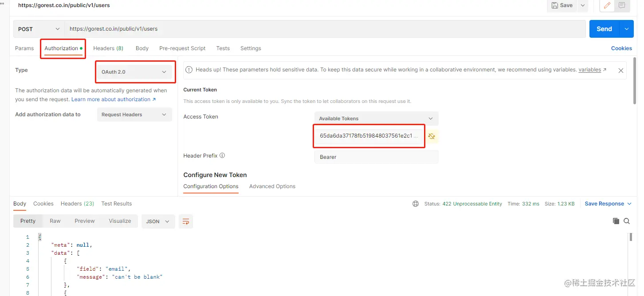Open the Headers (8) request tab
This screenshot has height=296, width=644.
point(108,48)
